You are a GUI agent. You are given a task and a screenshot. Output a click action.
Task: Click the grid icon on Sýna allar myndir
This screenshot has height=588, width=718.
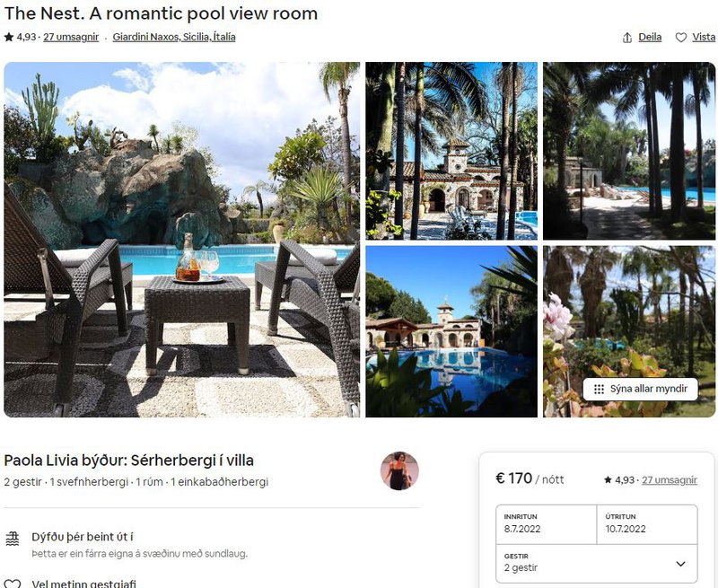(599, 390)
